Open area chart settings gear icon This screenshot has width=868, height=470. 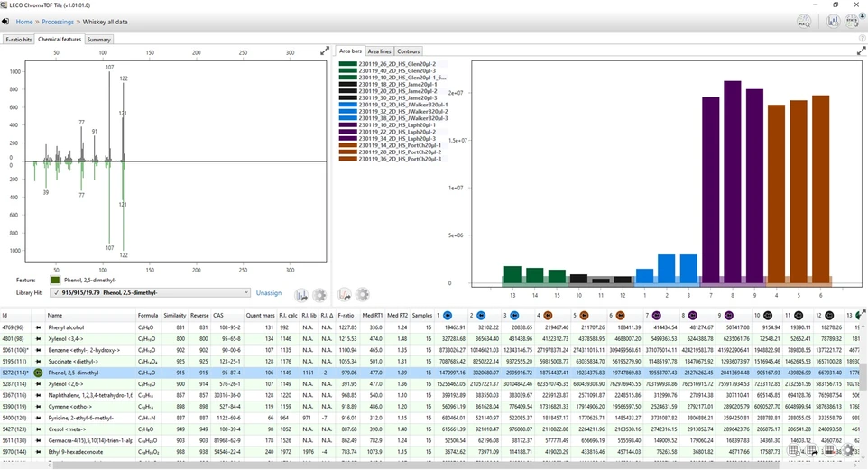click(x=363, y=294)
